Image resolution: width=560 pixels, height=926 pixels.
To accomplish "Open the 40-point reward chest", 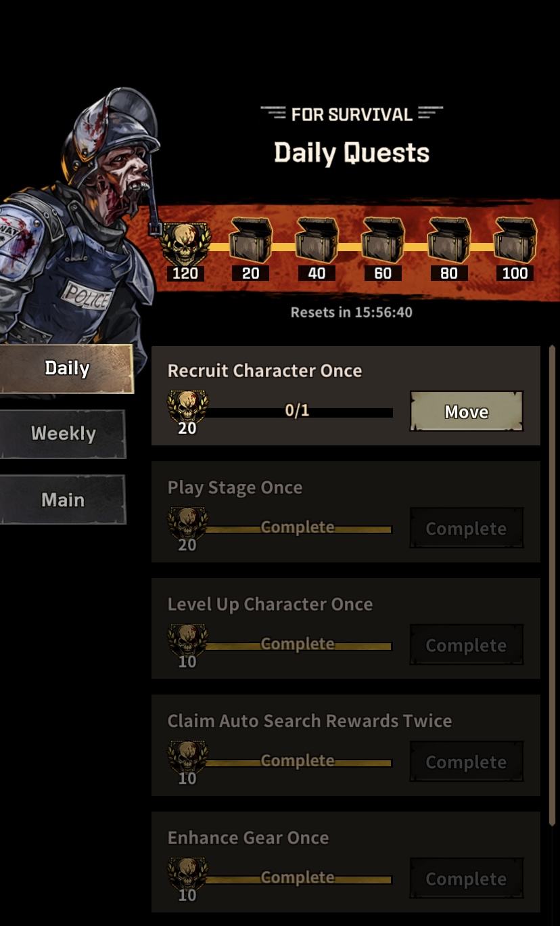I will [317, 240].
